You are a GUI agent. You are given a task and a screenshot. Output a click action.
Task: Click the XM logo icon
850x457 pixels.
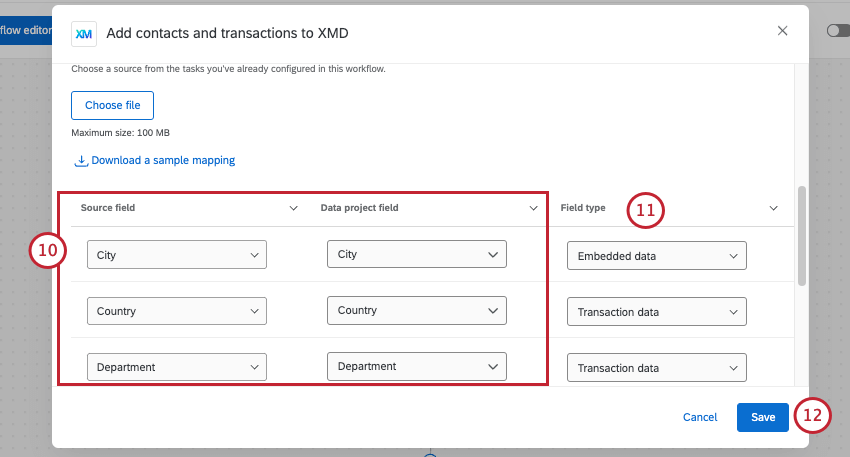(x=84, y=33)
